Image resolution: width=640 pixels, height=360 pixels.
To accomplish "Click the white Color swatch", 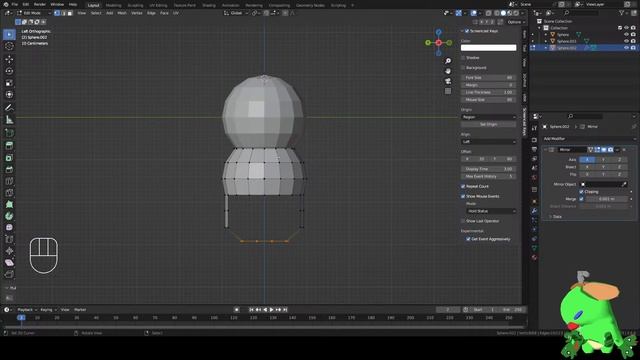I will point(489,48).
